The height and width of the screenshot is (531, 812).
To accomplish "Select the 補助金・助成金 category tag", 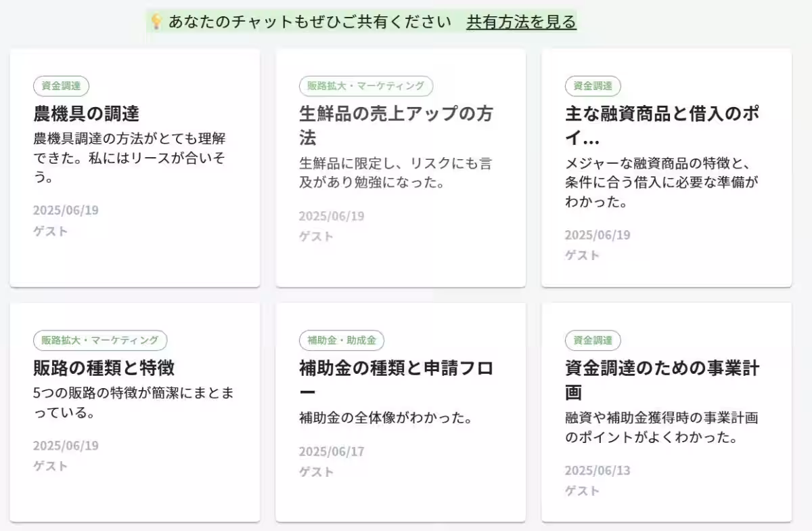I will click(x=342, y=340).
